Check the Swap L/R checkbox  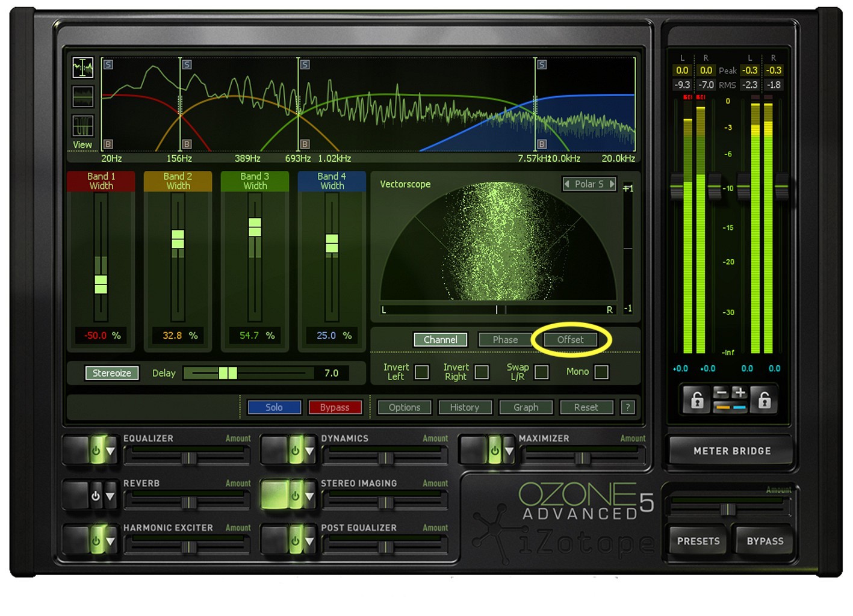point(542,372)
